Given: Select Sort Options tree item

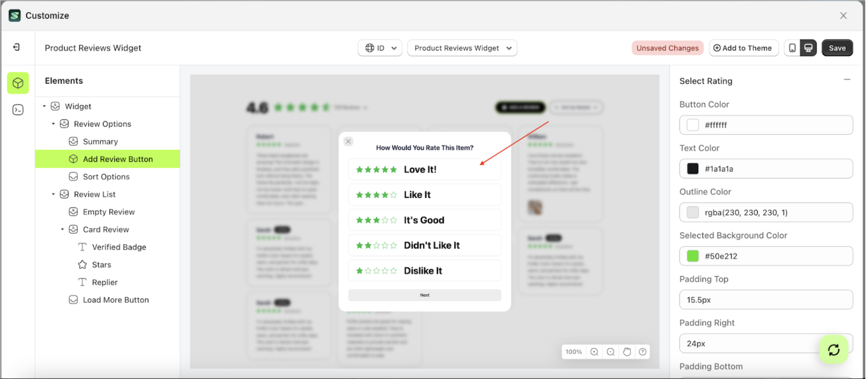Looking at the screenshot, I should (107, 177).
